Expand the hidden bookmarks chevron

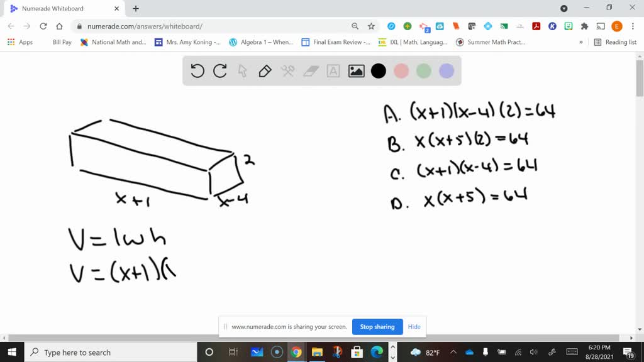[x=582, y=42]
